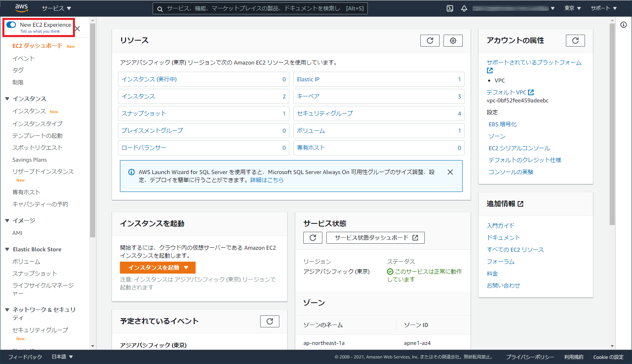Open キャパシティーの予約 in the sidebar
The image size is (632, 364).
pos(40,204)
